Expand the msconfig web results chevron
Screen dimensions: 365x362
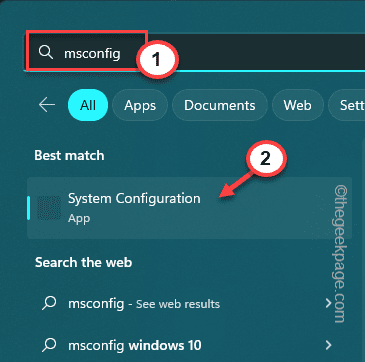pyautogui.click(x=329, y=303)
